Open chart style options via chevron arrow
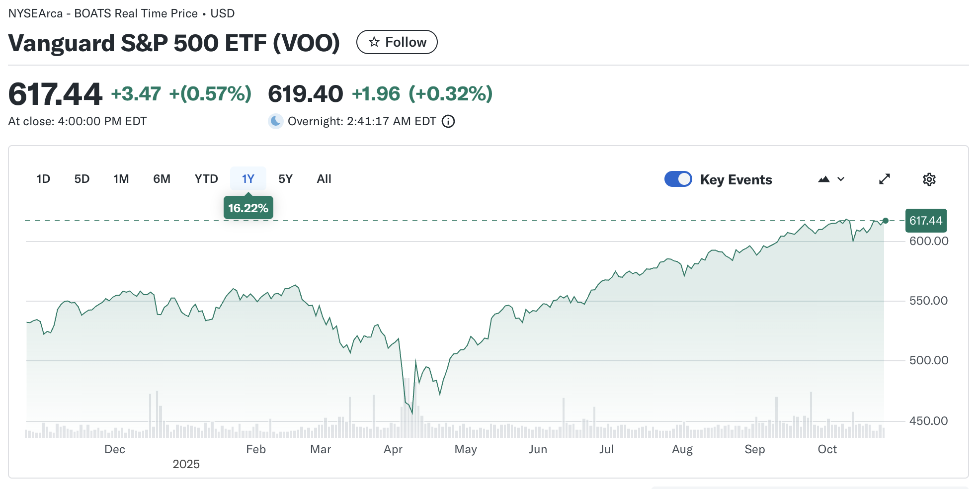Screen dimensions: 980x489 [x=840, y=179]
